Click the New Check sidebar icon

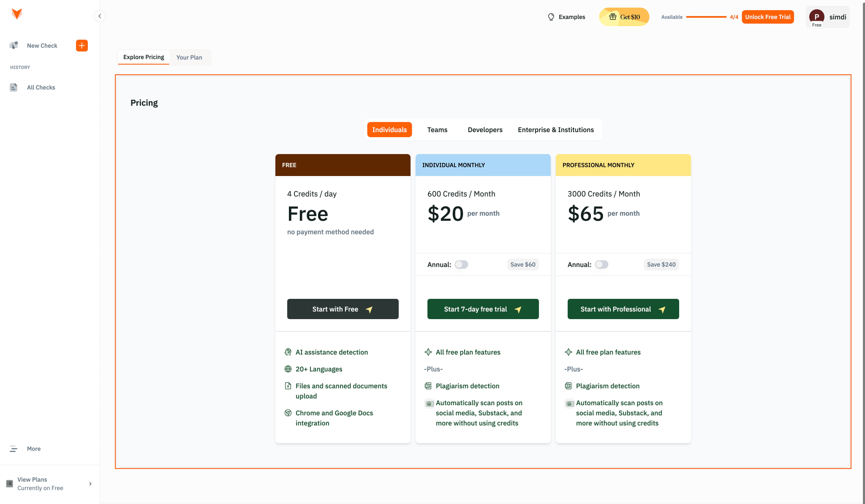point(14,45)
